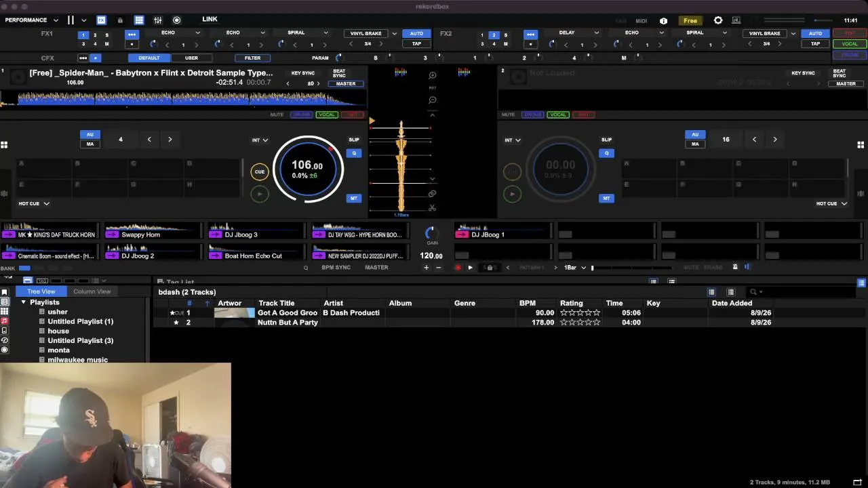Click the sampler BPM SYNC button
The width and height of the screenshot is (868, 488).
coord(336,268)
